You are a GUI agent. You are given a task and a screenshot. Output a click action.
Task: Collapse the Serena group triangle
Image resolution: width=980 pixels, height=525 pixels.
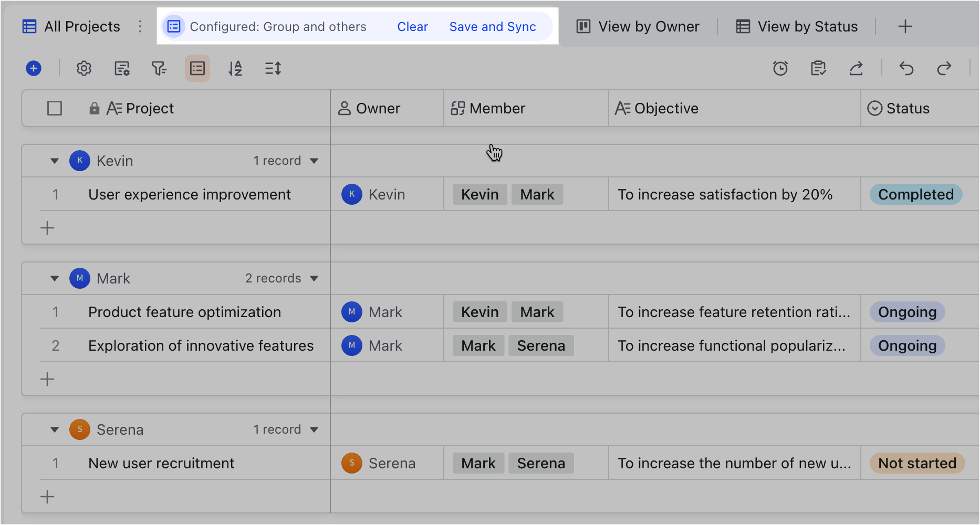55,429
